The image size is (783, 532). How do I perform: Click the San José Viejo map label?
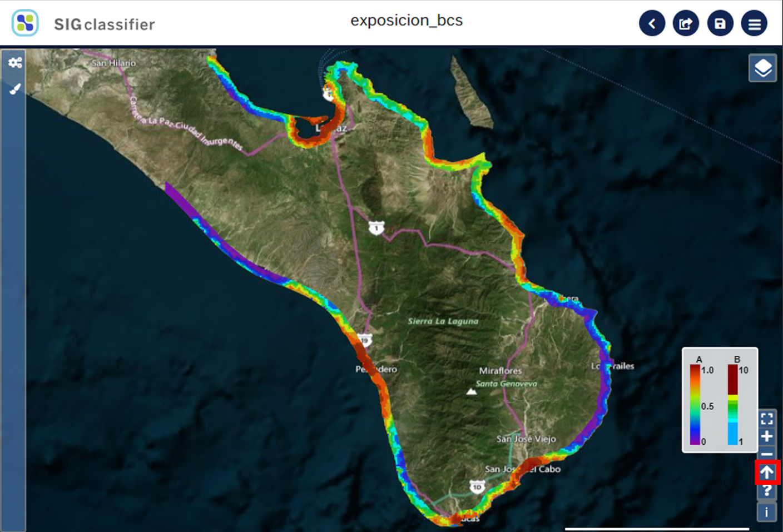point(526,439)
